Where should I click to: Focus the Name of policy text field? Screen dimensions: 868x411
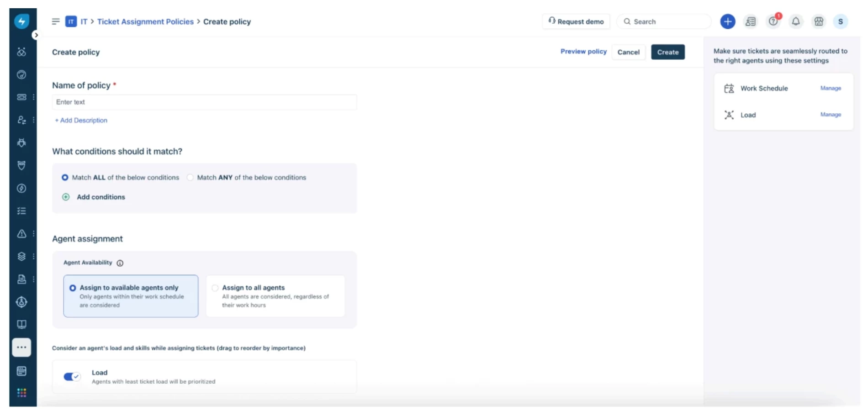tap(204, 102)
